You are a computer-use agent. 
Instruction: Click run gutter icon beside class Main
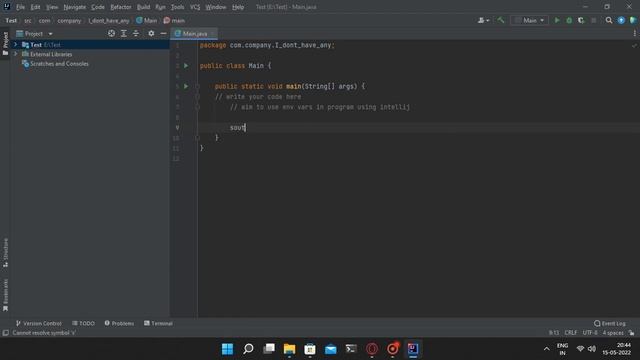[186, 66]
